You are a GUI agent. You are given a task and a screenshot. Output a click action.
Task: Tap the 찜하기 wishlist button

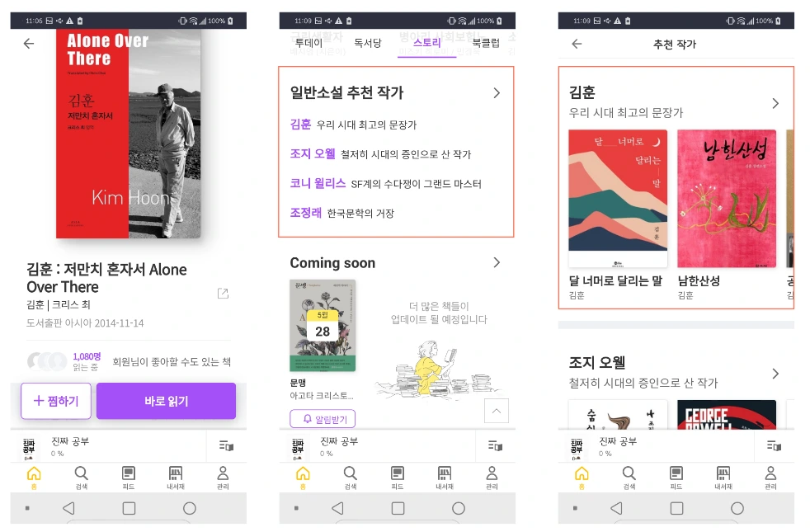tap(56, 401)
